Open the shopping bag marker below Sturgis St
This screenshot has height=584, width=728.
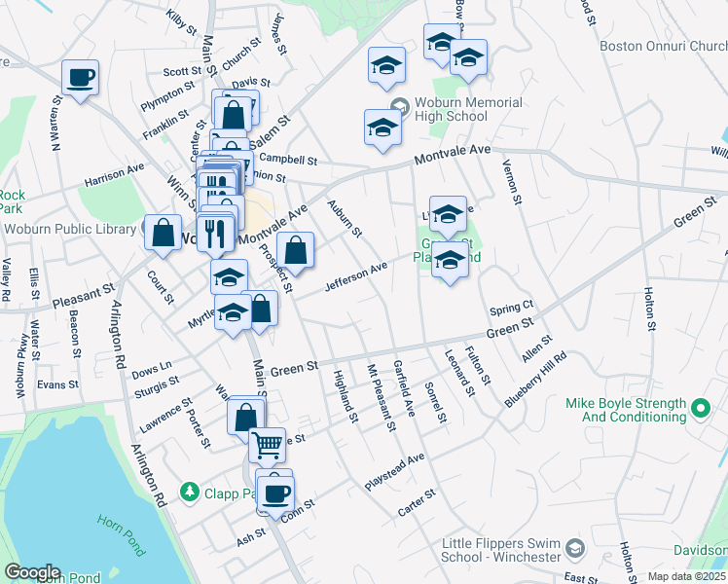pyautogui.click(x=246, y=420)
